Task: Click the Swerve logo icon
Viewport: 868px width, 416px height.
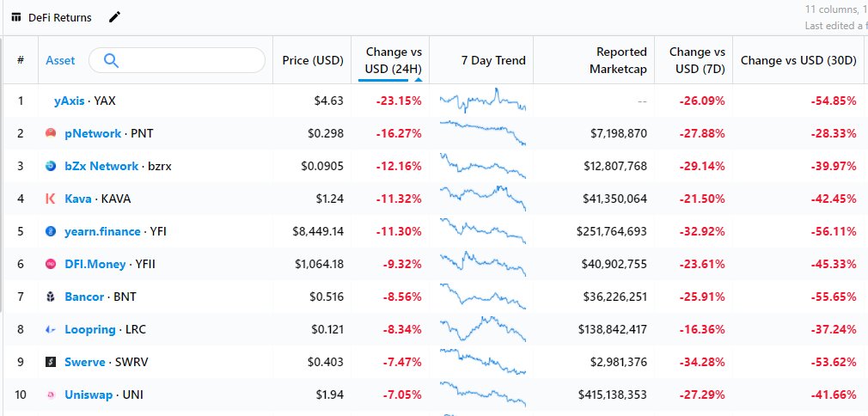Action: click(x=51, y=362)
